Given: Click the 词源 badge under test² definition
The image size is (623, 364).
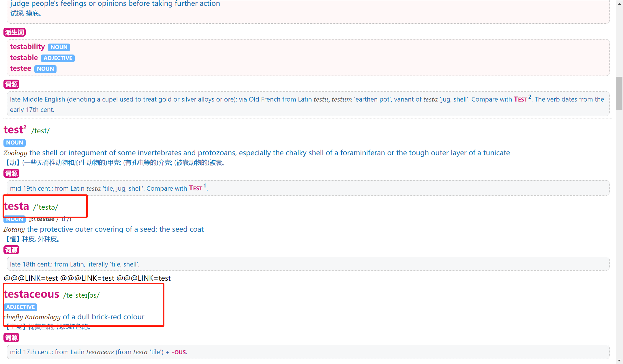Looking at the screenshot, I should 11,173.
